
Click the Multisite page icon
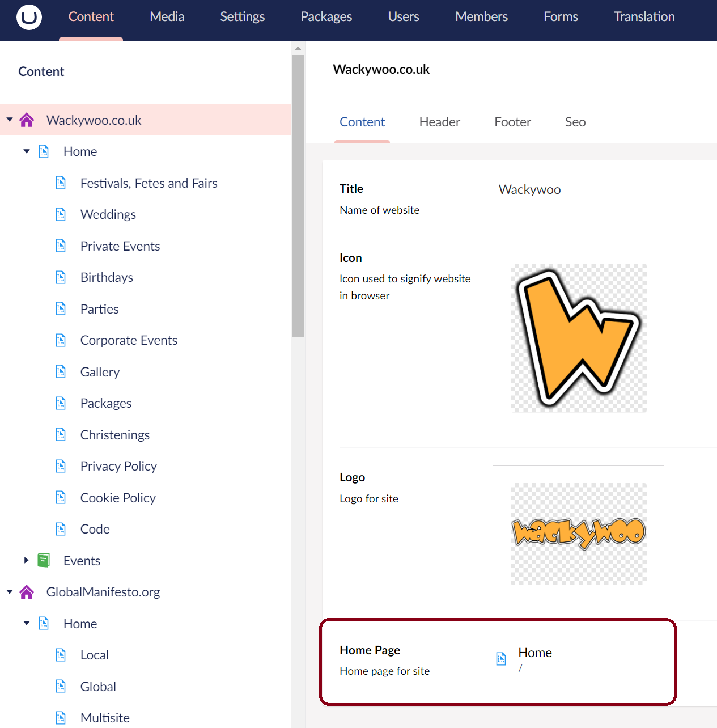pyautogui.click(x=61, y=718)
